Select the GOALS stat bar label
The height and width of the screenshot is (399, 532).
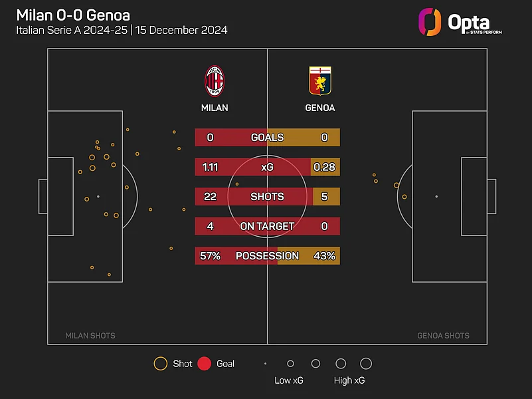click(267, 138)
